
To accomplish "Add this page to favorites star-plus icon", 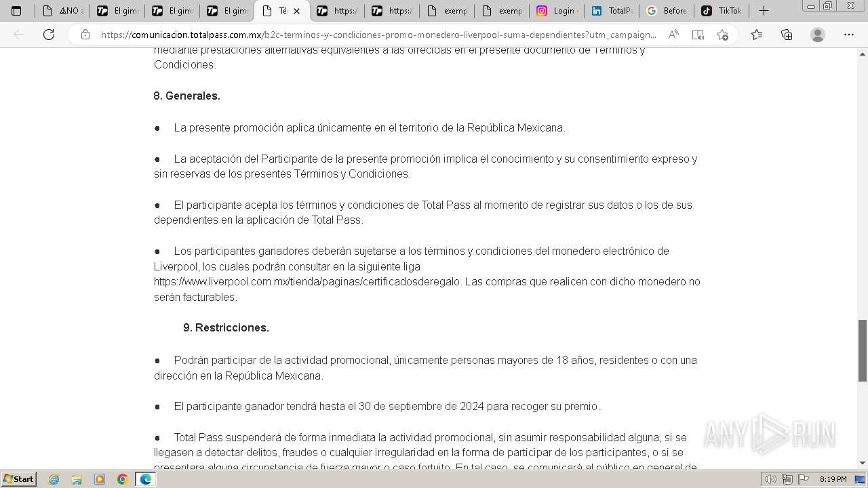I will (x=722, y=35).
